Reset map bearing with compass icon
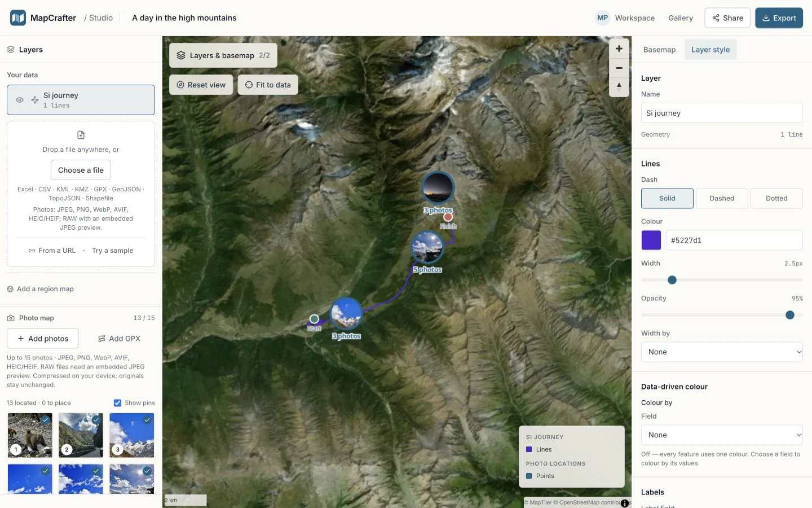Screen dimensions: 812x508 pos(619,87)
